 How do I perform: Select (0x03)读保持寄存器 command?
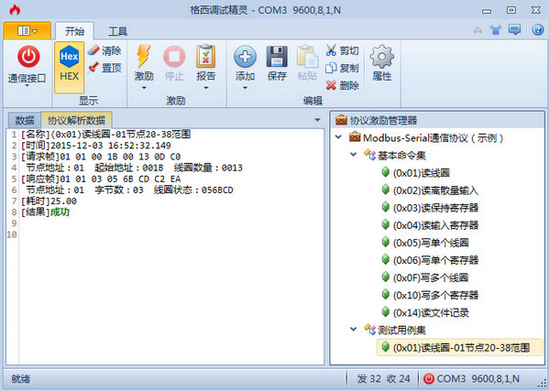(x=435, y=208)
